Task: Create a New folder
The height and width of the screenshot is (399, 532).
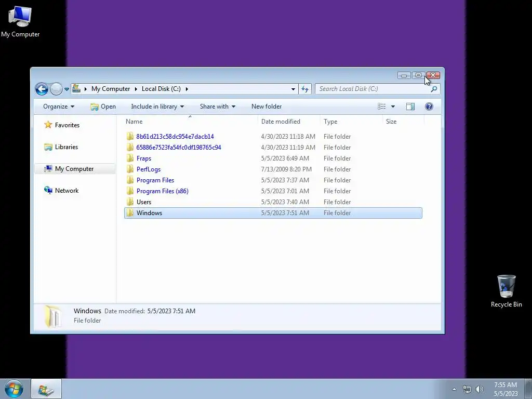Action: 267,107
